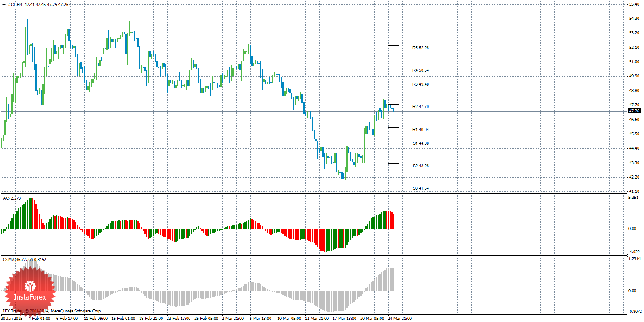Click the OsMA(36,72,27) indicator label
644x322 pixels.
pyautogui.click(x=24, y=259)
